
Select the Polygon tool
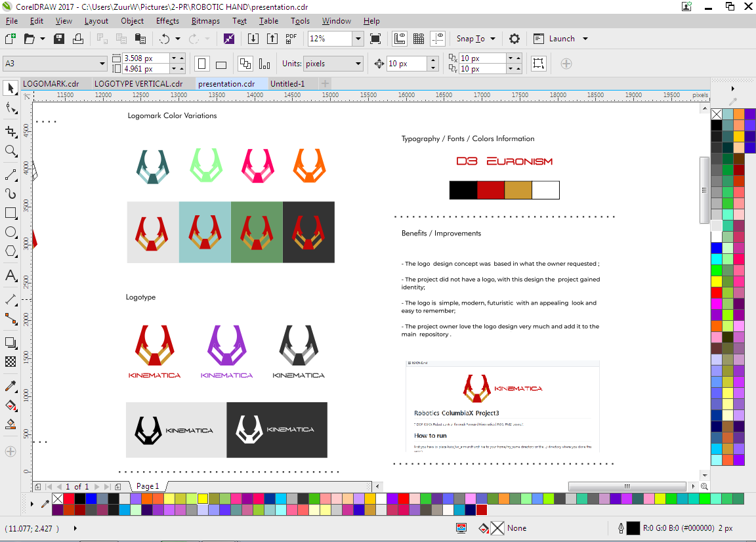[x=10, y=251]
